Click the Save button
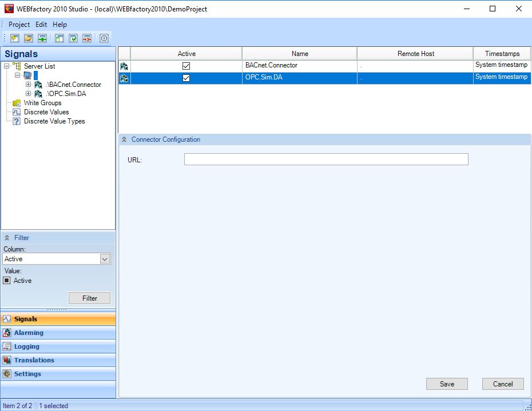 (x=447, y=384)
